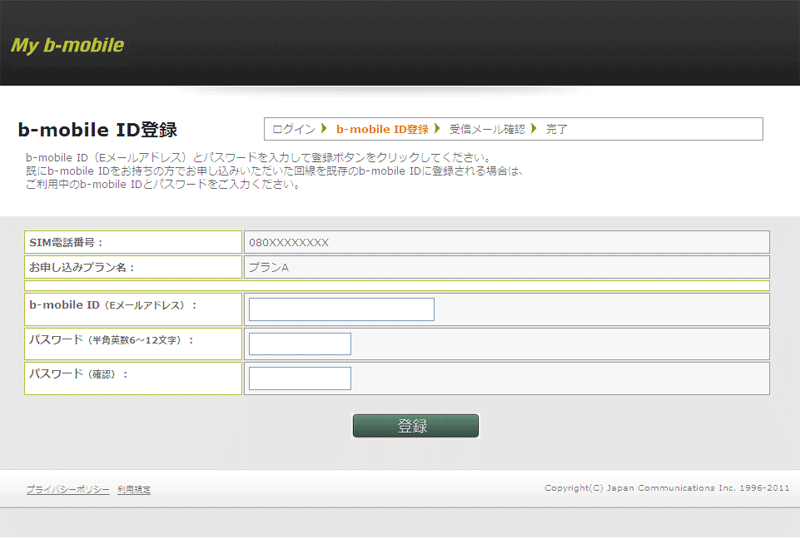Click the SIM電話番号 label cell

(x=133, y=242)
